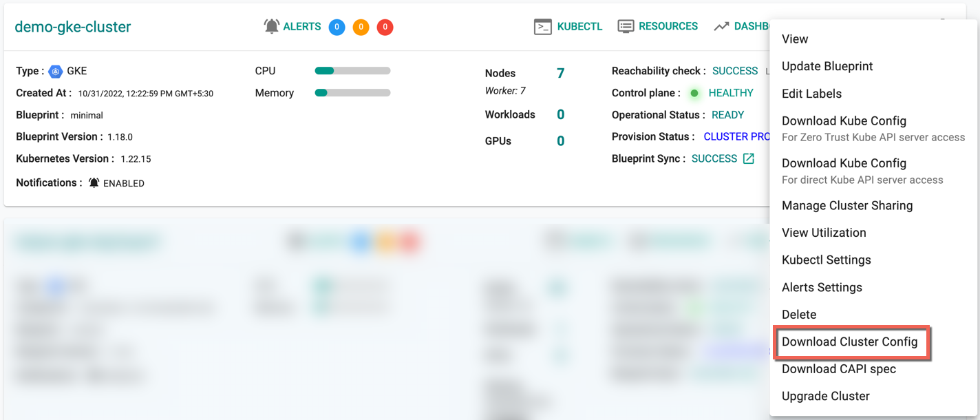Click the HEALTHY control plane status
The height and width of the screenshot is (420, 980).
click(x=731, y=93)
